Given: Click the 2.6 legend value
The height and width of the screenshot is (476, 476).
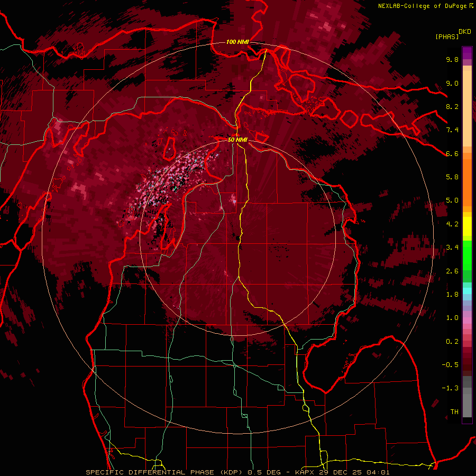Looking at the screenshot, I should [452, 271].
